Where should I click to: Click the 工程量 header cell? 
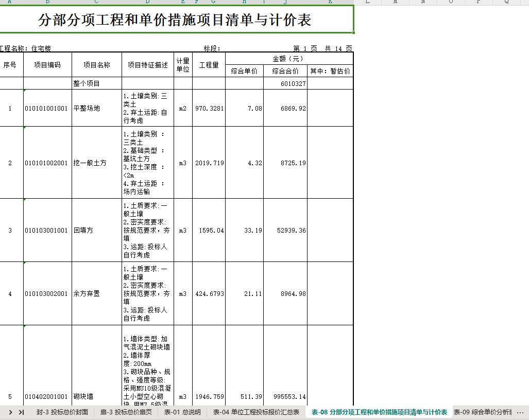[209, 65]
